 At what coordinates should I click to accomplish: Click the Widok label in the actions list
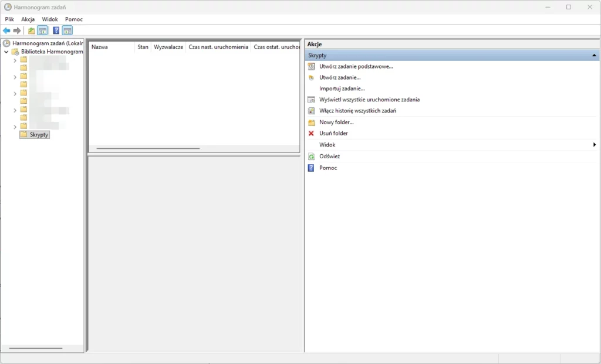[327, 145]
